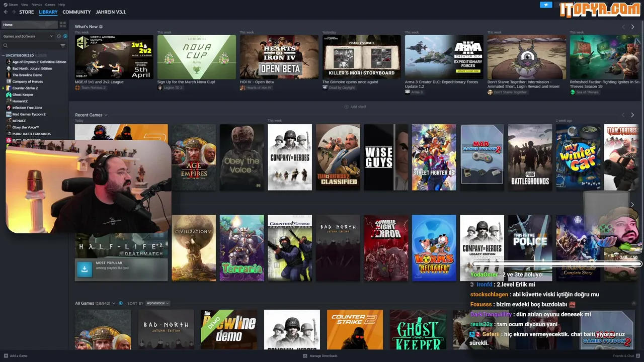
Task: Open the Help menu
Action: pos(62,5)
